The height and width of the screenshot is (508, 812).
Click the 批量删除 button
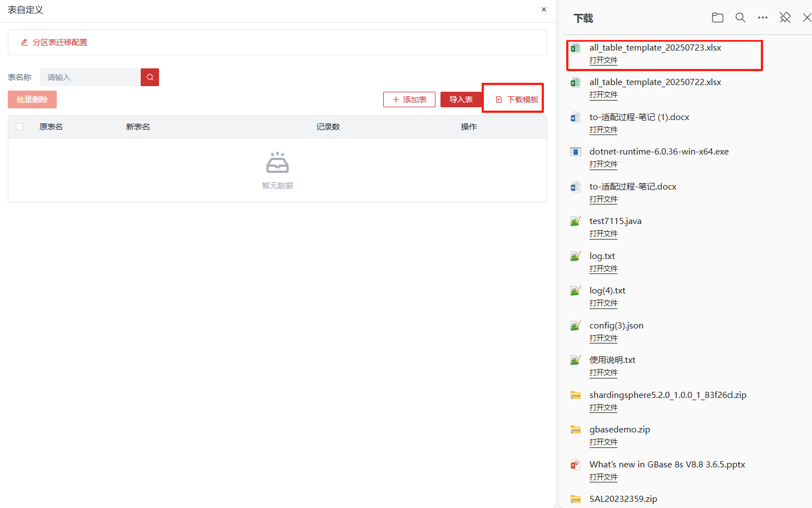click(x=32, y=99)
